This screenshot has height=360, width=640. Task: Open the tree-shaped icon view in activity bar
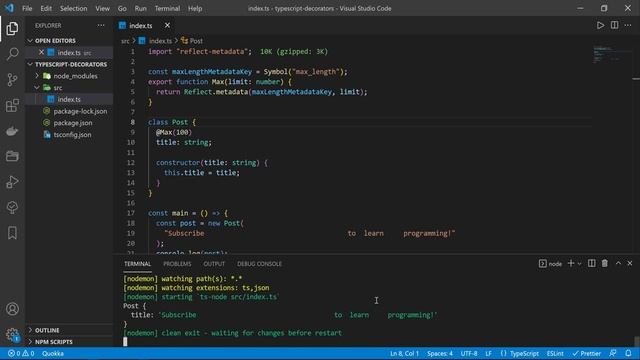point(12,207)
